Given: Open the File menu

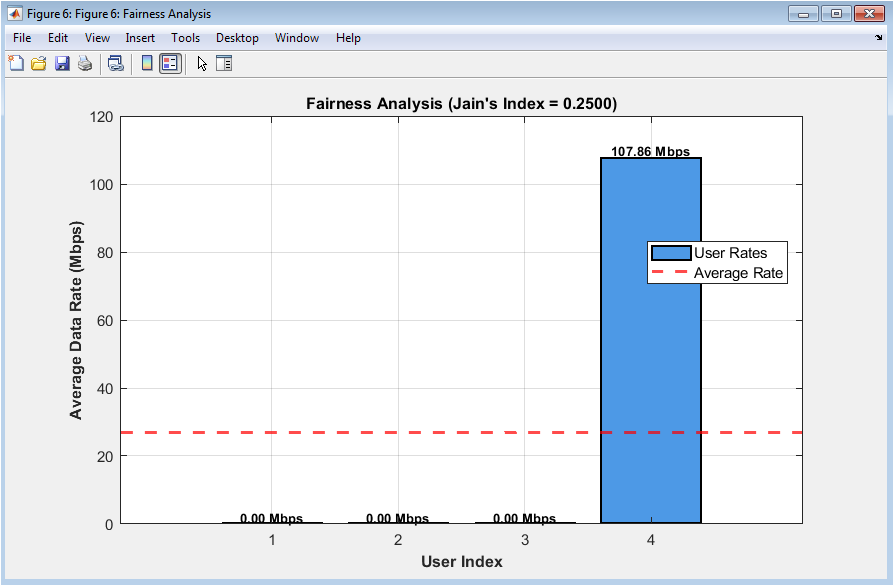Looking at the screenshot, I should (x=22, y=38).
